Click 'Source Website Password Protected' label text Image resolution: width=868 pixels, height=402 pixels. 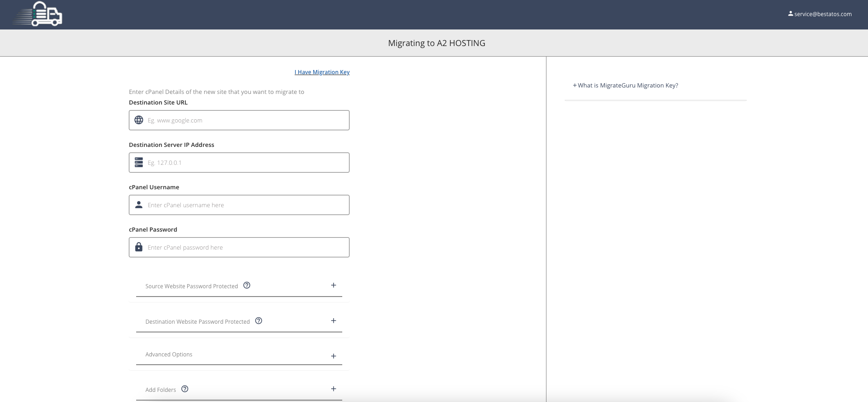click(191, 286)
